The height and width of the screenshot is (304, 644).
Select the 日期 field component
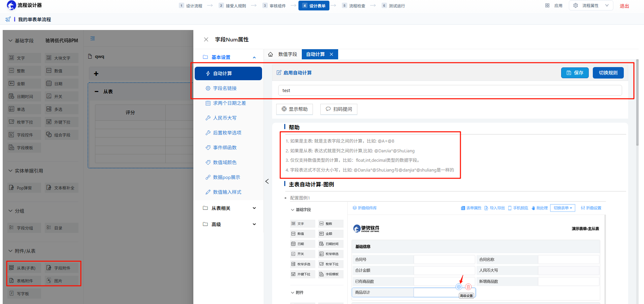(62, 84)
